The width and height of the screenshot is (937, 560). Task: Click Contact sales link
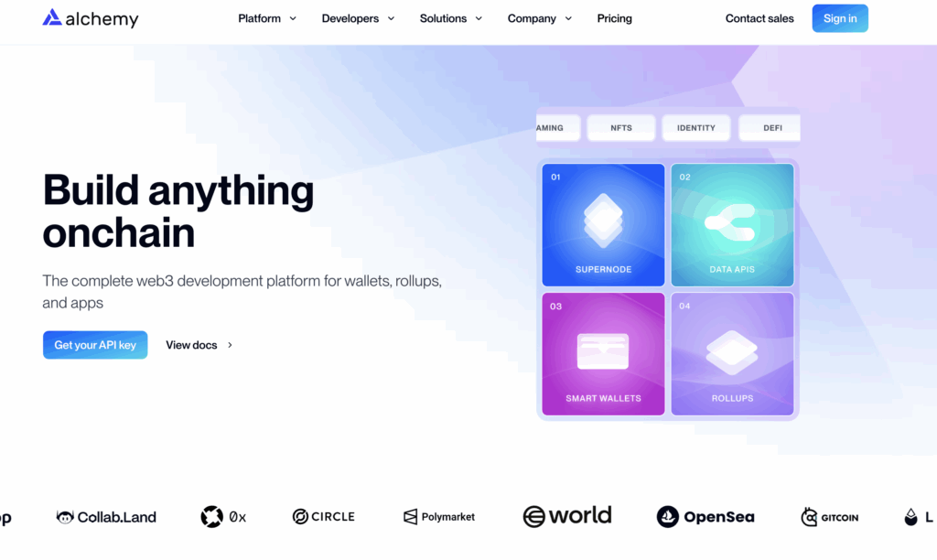[x=759, y=18]
